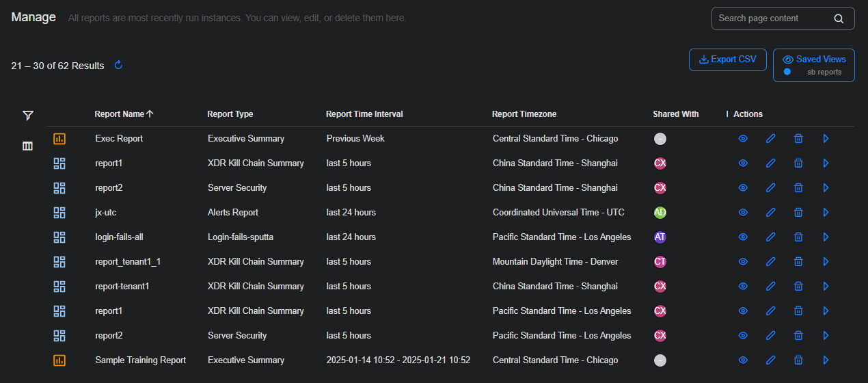Image resolution: width=868 pixels, height=383 pixels.
Task: Click the refresh results icon
Action: point(118,66)
